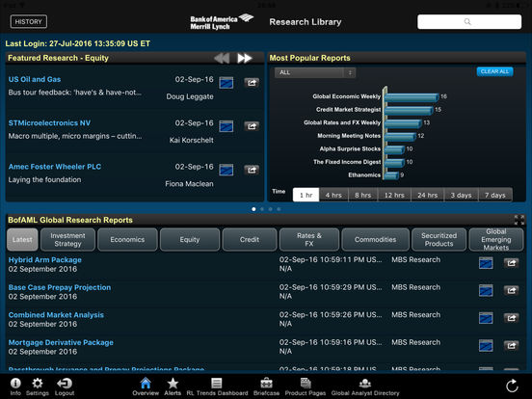
Task: Open document icon for Base Case Prepay Projection
Action: (486, 290)
